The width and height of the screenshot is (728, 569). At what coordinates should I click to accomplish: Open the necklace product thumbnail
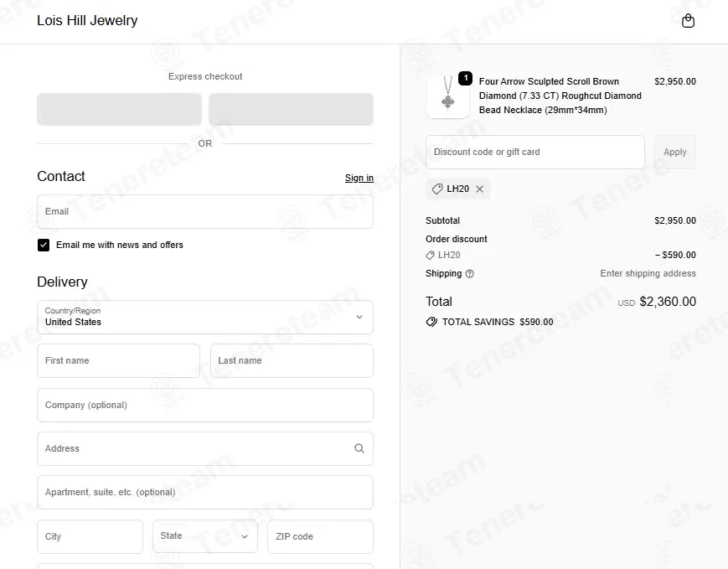[447, 96]
